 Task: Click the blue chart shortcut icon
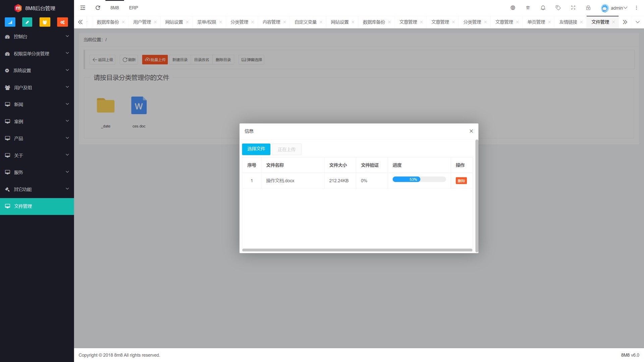tap(10, 22)
